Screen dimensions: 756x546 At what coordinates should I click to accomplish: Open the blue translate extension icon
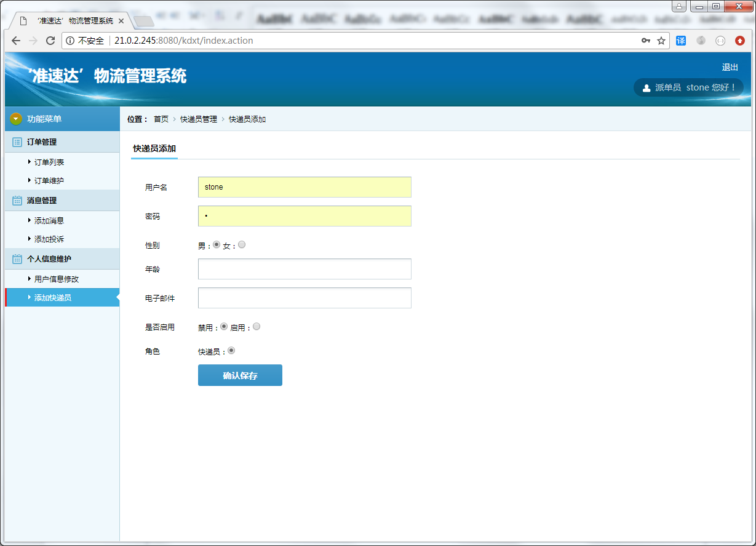click(681, 41)
